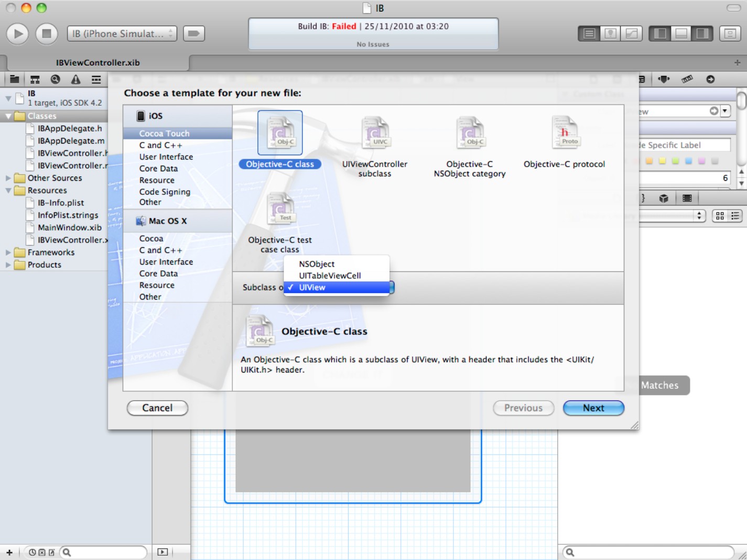Choose the UIViewController subclass template icon

[x=375, y=133]
